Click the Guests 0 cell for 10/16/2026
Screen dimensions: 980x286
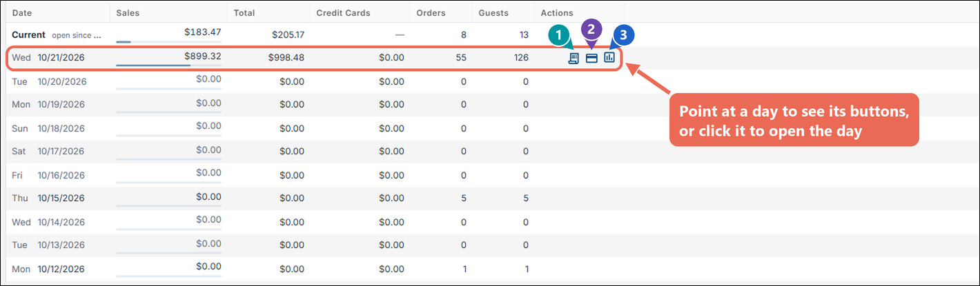(526, 175)
